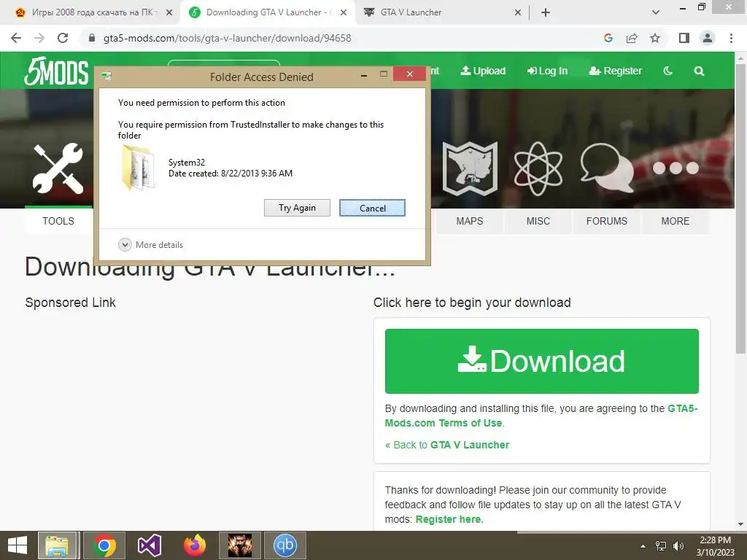747x560 pixels.
Task: Click the Try Again button in dialog
Action: tap(297, 208)
